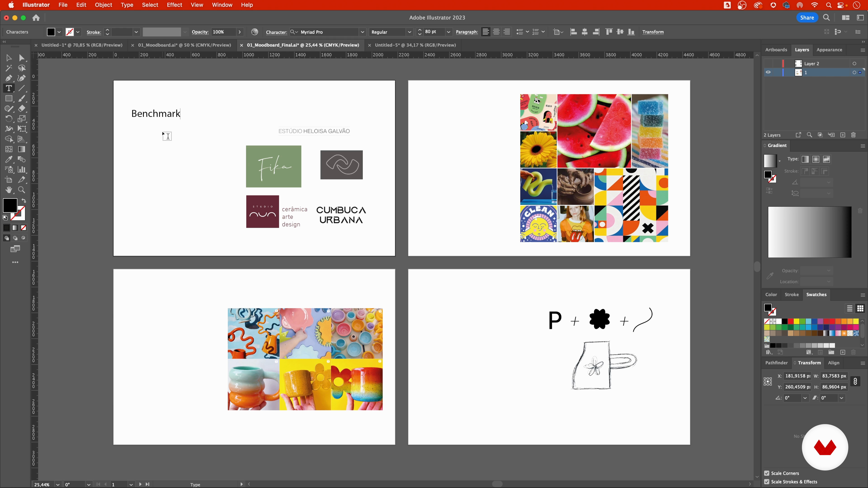This screenshot has height=488, width=868.
Task: Open the Effect menu
Action: click(x=175, y=5)
